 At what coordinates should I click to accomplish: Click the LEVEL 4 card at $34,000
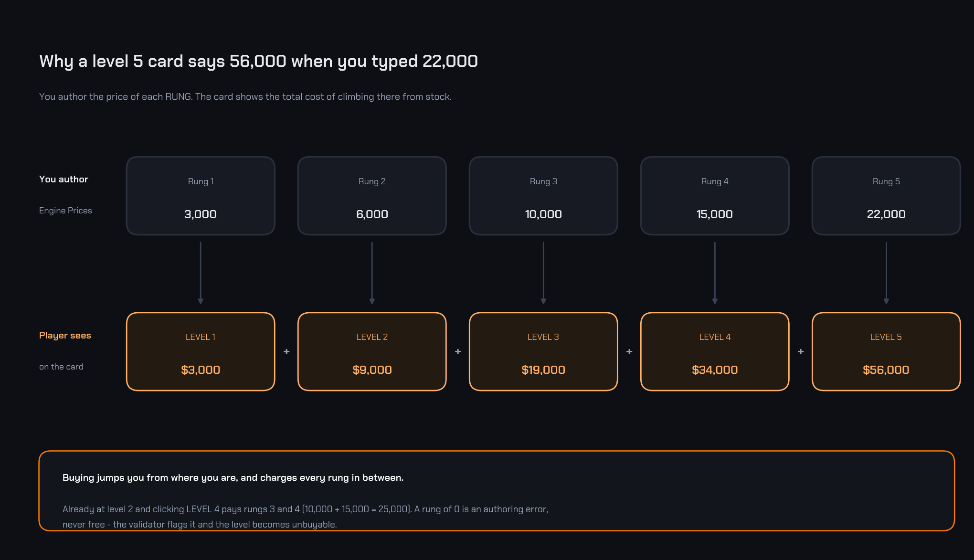[x=715, y=351]
